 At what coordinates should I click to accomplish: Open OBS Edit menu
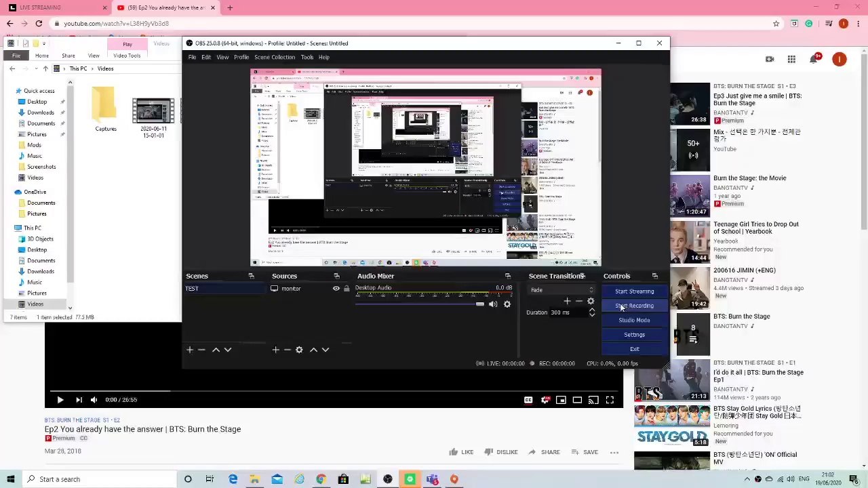[206, 57]
